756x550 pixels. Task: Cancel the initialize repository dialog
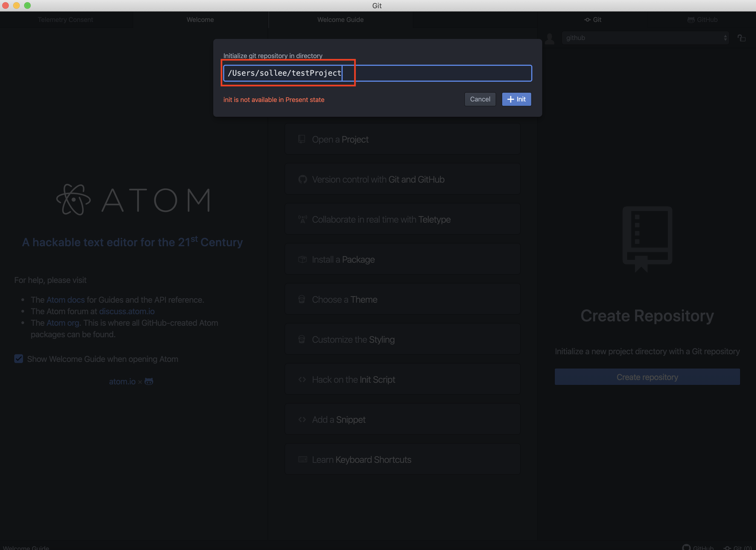(480, 99)
